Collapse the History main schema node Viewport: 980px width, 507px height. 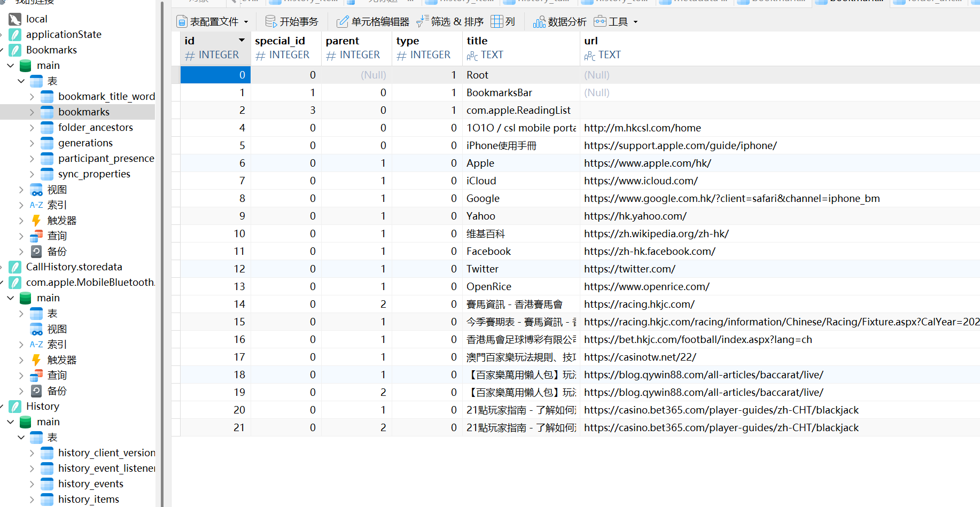[10, 422]
